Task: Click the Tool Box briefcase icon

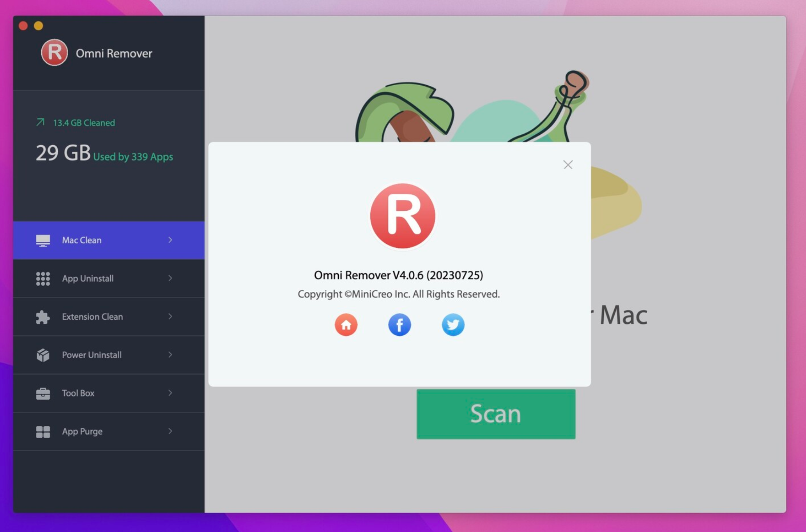Action: pos(43,393)
